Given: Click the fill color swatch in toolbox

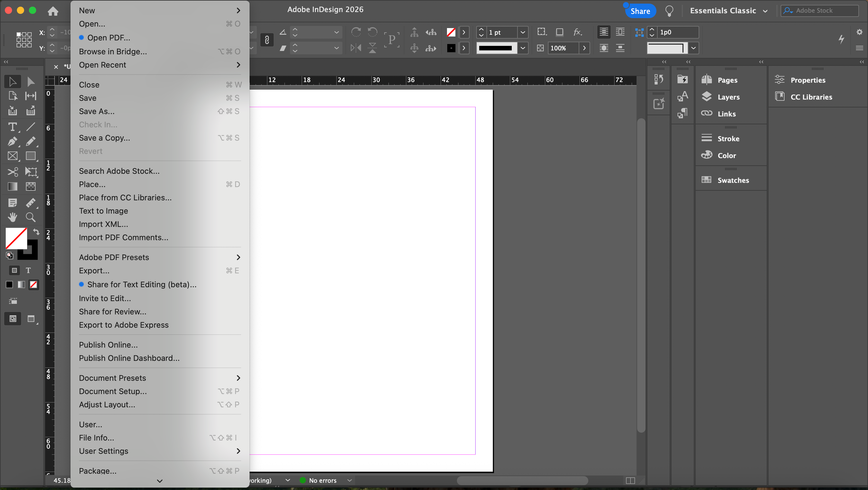Looking at the screenshot, I should (x=16, y=238).
